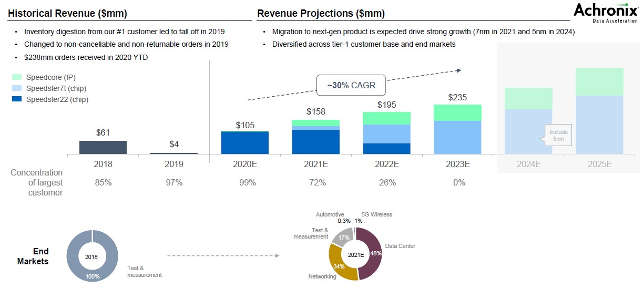
Task: Click the 100% label on 2018 donut
Action: pyautogui.click(x=93, y=276)
